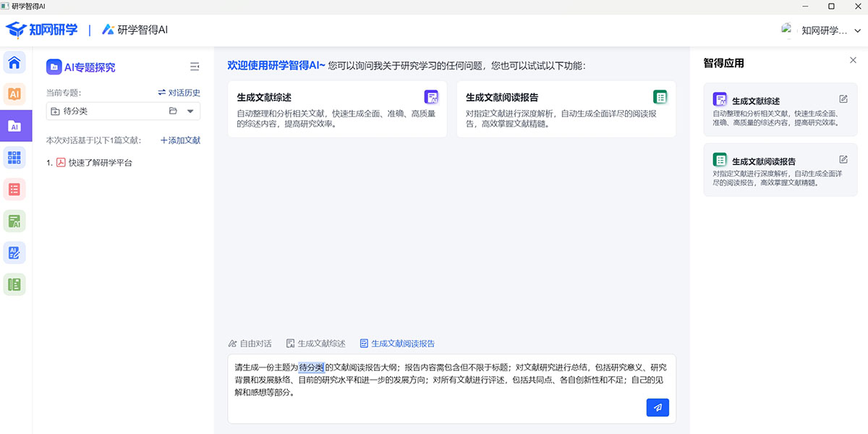Edit 生成文献综述 in the 智得应用 panel

pos(843,100)
